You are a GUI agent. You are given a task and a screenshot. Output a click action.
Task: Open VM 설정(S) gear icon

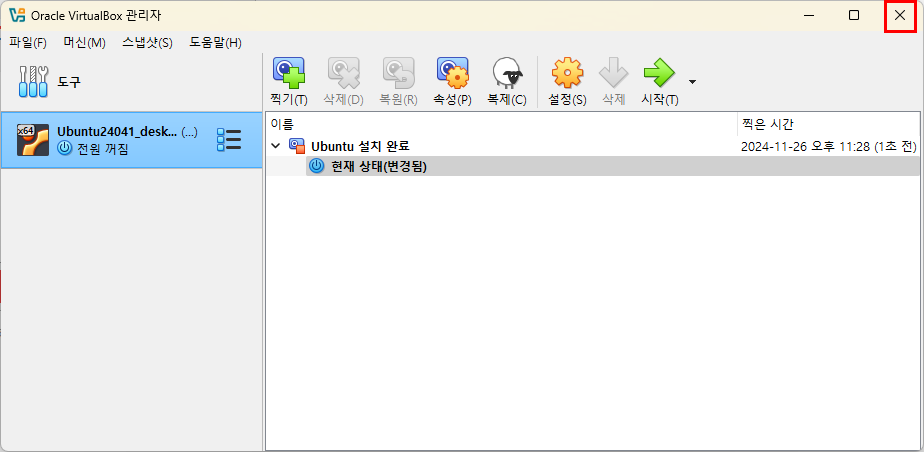567,73
